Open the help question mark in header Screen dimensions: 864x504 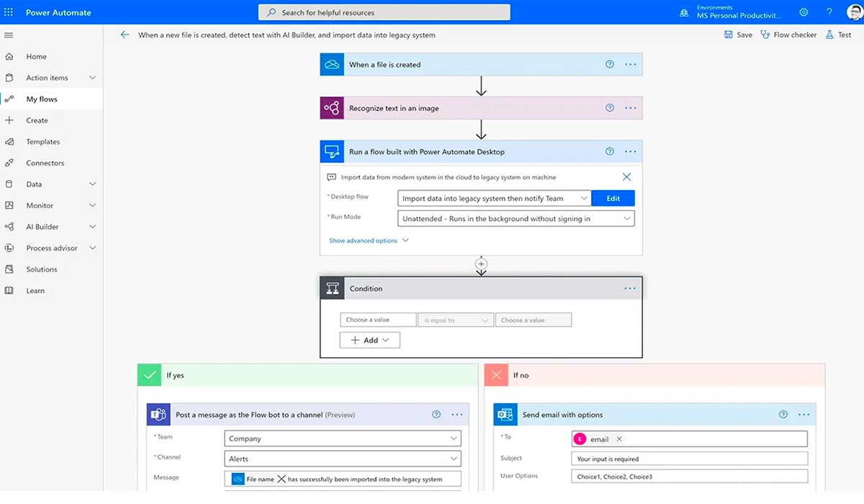click(829, 12)
